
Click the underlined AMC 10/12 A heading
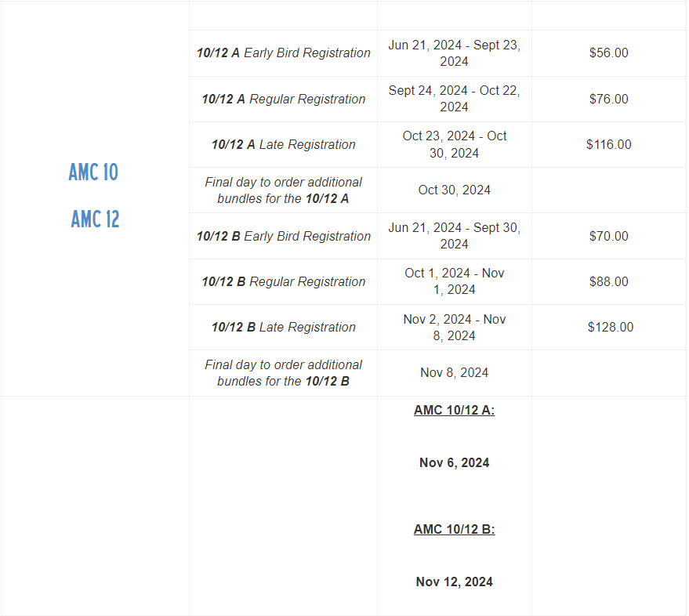tap(454, 411)
